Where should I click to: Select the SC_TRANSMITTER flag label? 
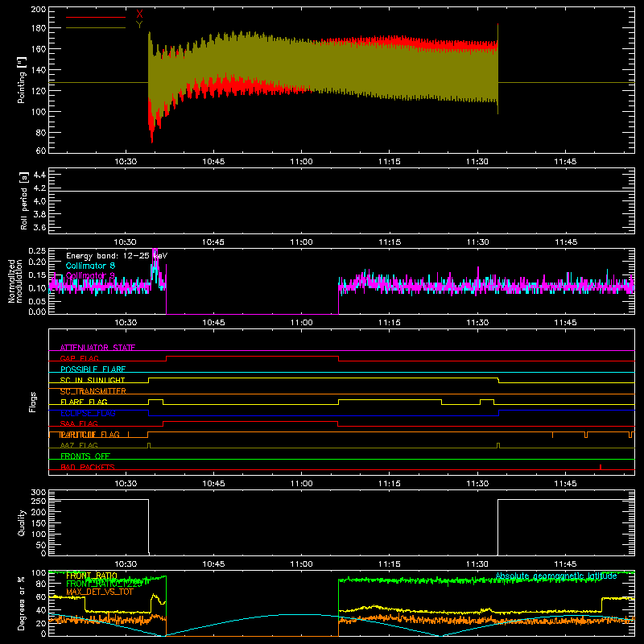coord(93,391)
